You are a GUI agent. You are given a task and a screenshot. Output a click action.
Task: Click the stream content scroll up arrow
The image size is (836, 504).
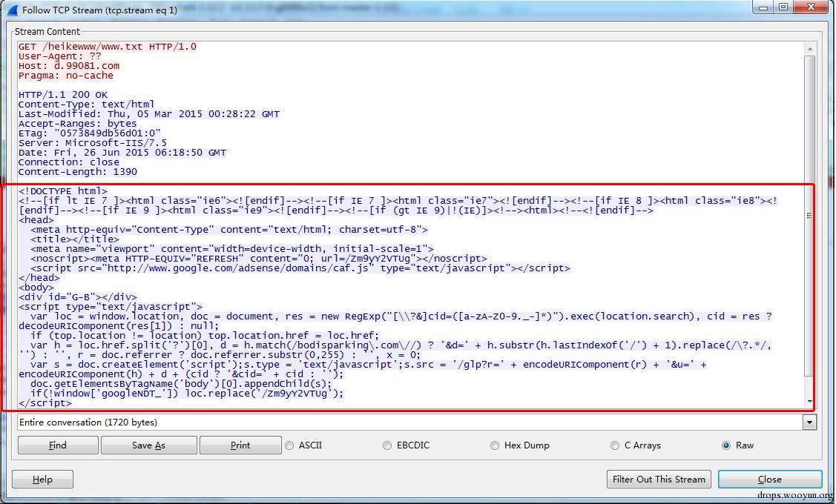point(810,49)
